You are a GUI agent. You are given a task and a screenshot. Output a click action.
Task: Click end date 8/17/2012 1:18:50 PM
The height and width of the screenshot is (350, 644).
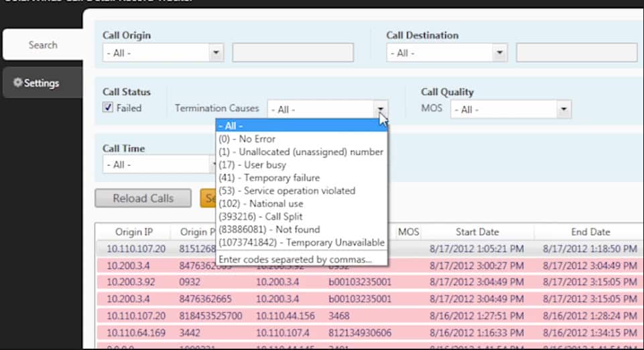590,249
